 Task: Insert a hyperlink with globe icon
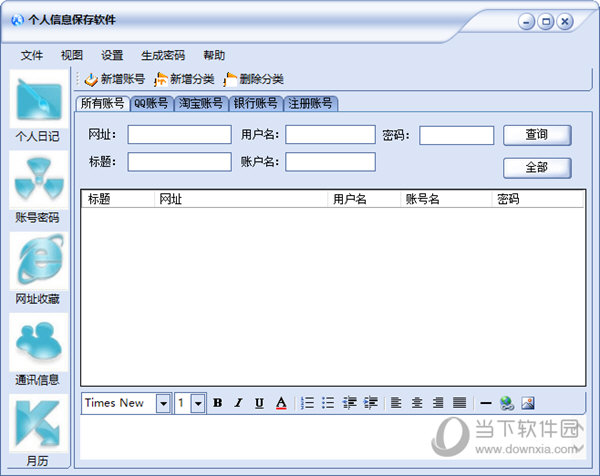click(507, 403)
